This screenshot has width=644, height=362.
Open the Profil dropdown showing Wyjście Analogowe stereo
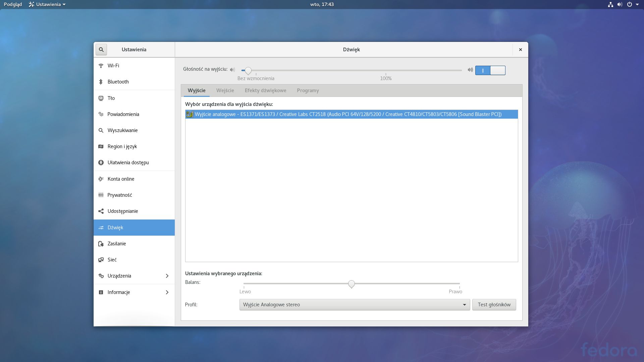click(x=354, y=305)
